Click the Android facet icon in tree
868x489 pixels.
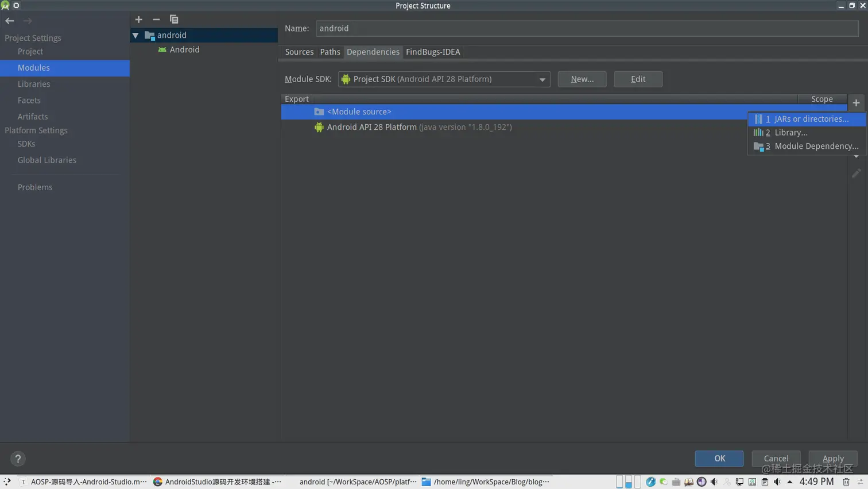(x=162, y=50)
